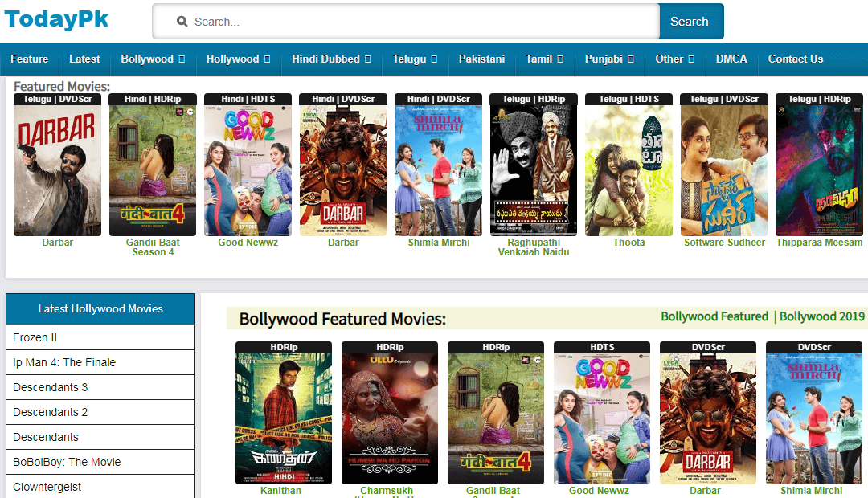Click featured Good Newwz title under Hindi HDTS
This screenshot has width=868, height=498.
tap(248, 243)
